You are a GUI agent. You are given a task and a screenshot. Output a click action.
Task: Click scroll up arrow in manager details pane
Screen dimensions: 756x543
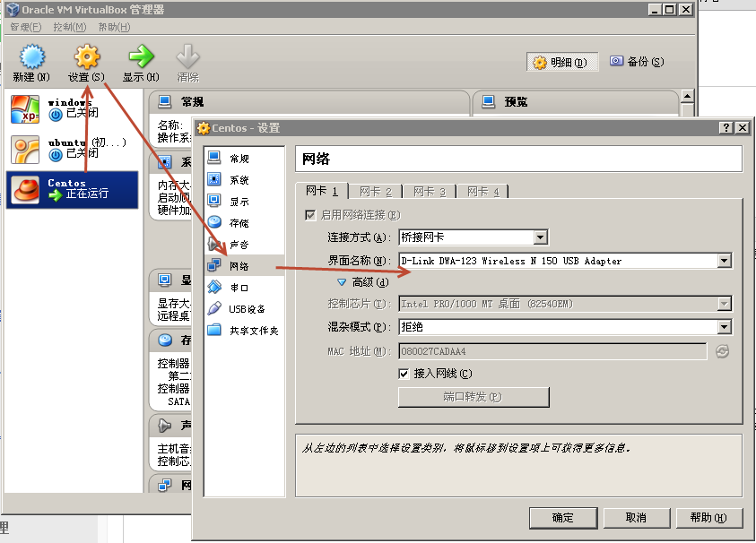coord(688,97)
